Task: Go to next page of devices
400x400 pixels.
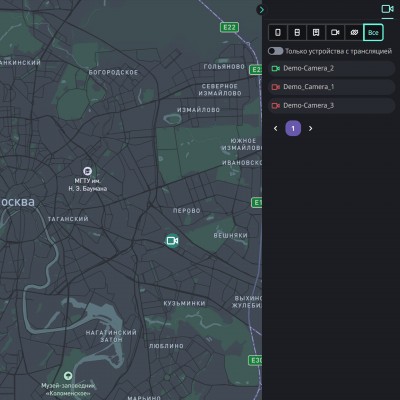Action: pos(311,128)
